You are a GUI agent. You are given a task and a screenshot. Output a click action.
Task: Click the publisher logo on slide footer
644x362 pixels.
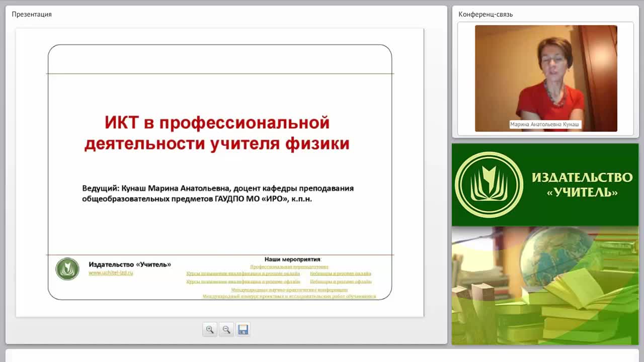pos(67,269)
